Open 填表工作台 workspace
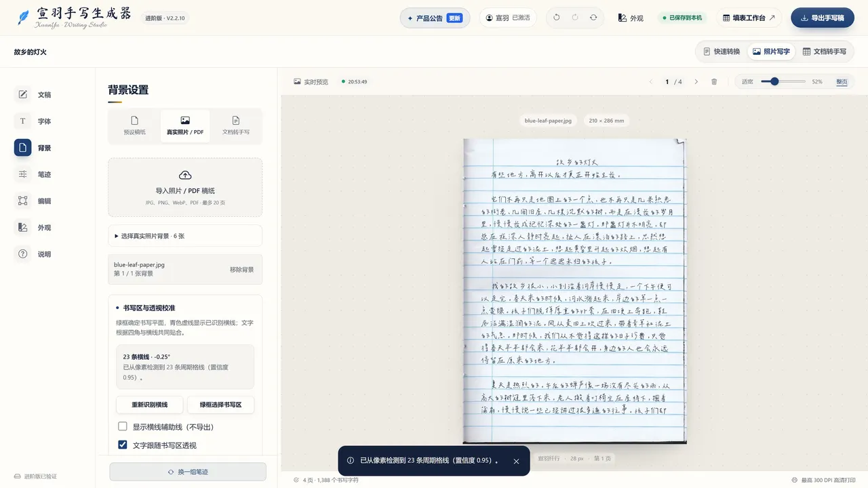 click(x=749, y=18)
